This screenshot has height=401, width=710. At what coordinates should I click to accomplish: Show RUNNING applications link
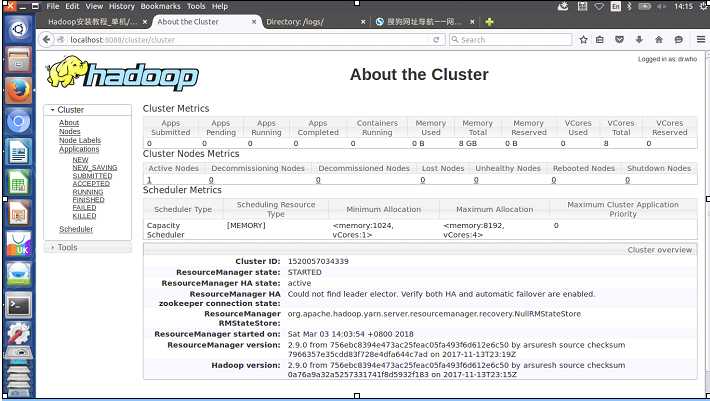(88, 192)
